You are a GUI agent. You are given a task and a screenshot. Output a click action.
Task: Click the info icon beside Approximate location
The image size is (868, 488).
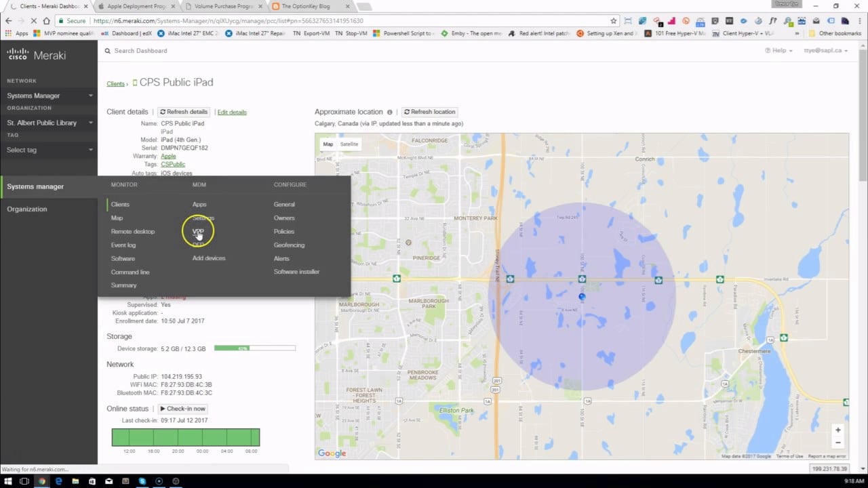(x=389, y=112)
